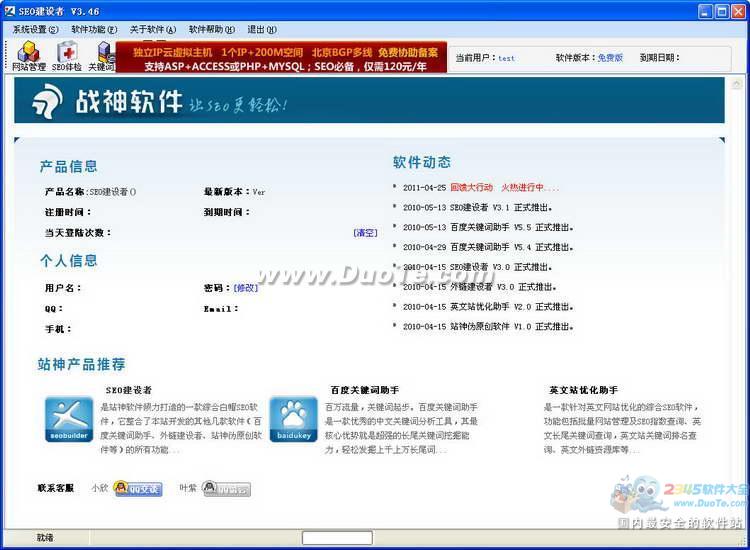Open the 软件功能 menu
Screen dimensions: 750x550
tap(94, 30)
